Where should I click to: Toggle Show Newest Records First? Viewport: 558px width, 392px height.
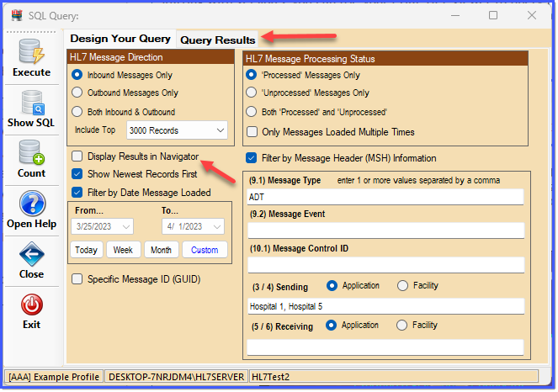[x=77, y=174]
